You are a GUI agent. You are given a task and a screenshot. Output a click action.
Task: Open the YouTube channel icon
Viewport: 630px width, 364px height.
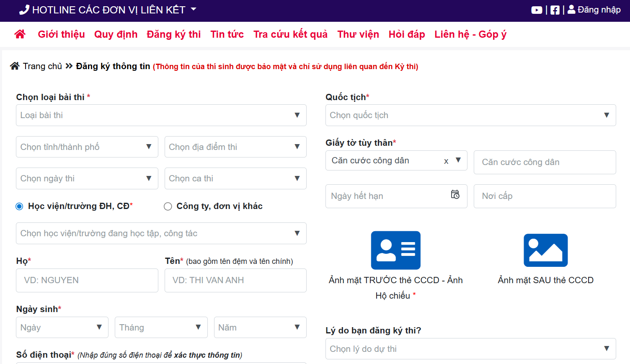point(537,10)
